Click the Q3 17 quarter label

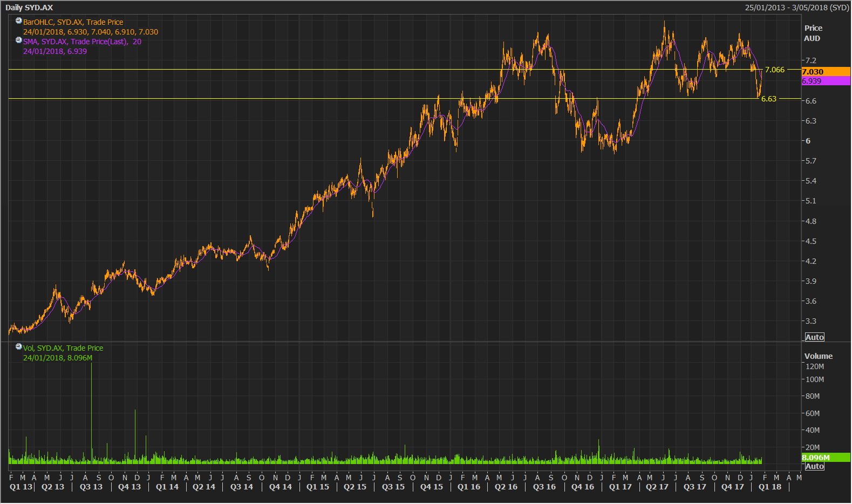click(695, 487)
